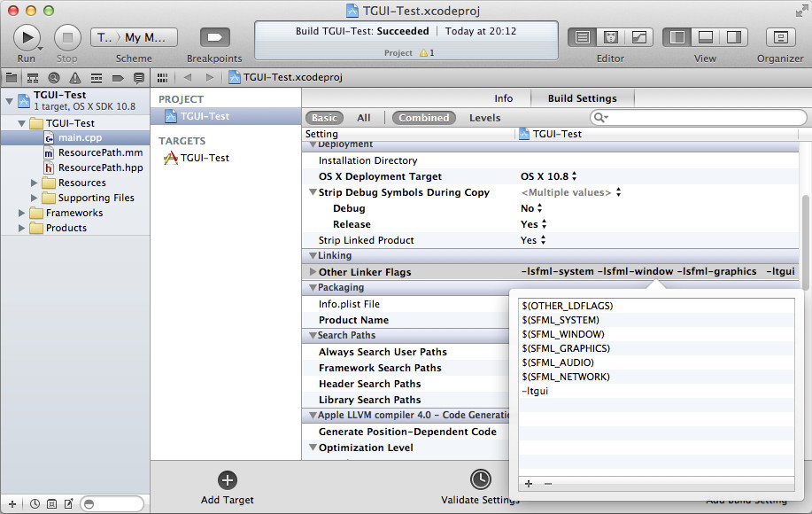Show the Log navigator
Screen dimensions: 812x514
pyautogui.click(x=139, y=78)
